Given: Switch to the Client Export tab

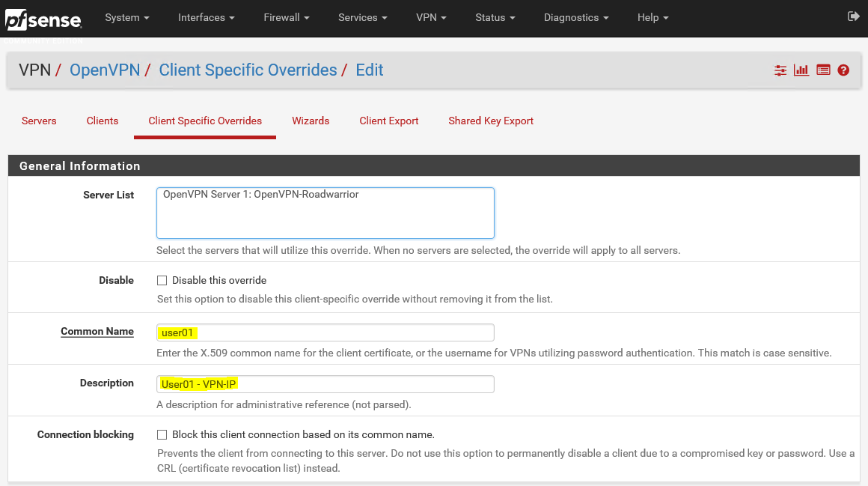Looking at the screenshot, I should 388,121.
